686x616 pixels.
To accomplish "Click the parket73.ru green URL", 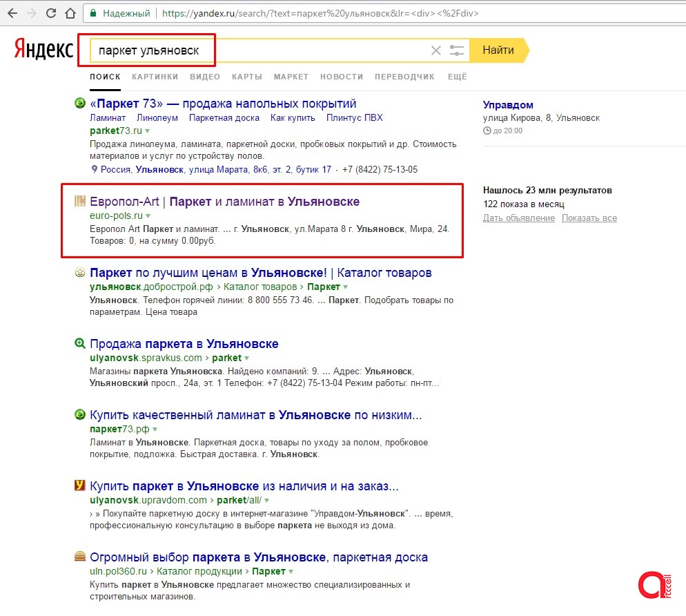I will pyautogui.click(x=116, y=131).
